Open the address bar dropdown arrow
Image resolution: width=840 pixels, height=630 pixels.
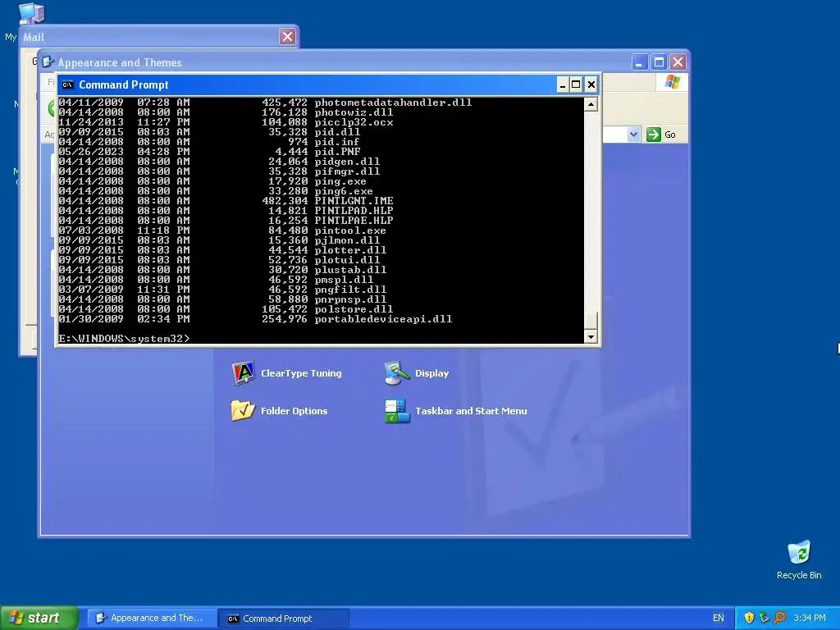tap(634, 135)
